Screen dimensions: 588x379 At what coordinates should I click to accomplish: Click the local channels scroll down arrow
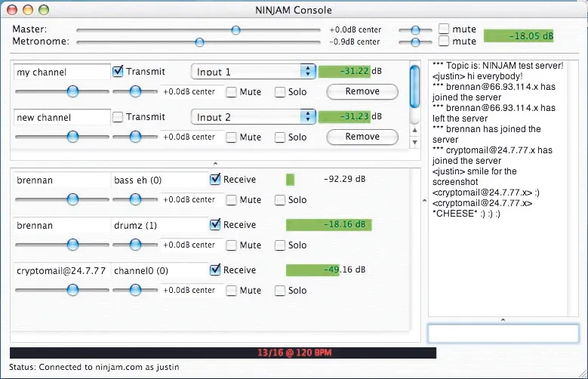coord(414,142)
